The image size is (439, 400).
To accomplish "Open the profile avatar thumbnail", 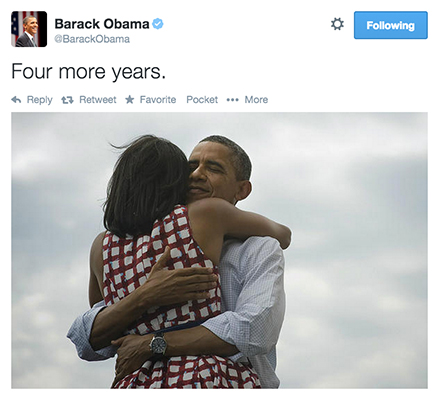I will [x=29, y=29].
